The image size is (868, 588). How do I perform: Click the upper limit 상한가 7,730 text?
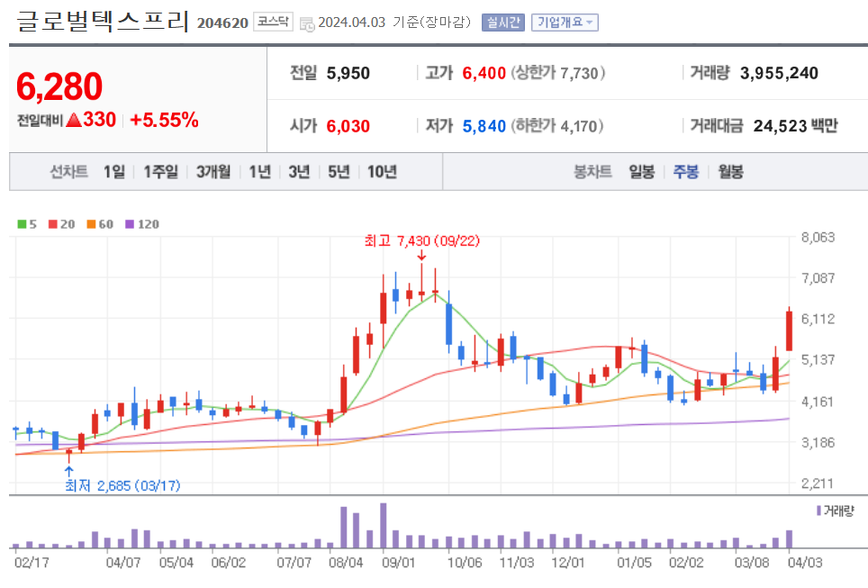coord(558,73)
